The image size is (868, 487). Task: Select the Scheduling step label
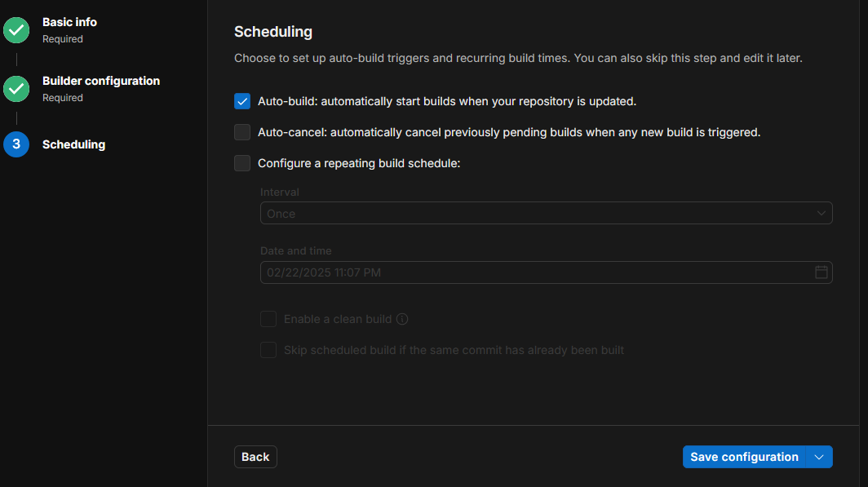(x=73, y=144)
